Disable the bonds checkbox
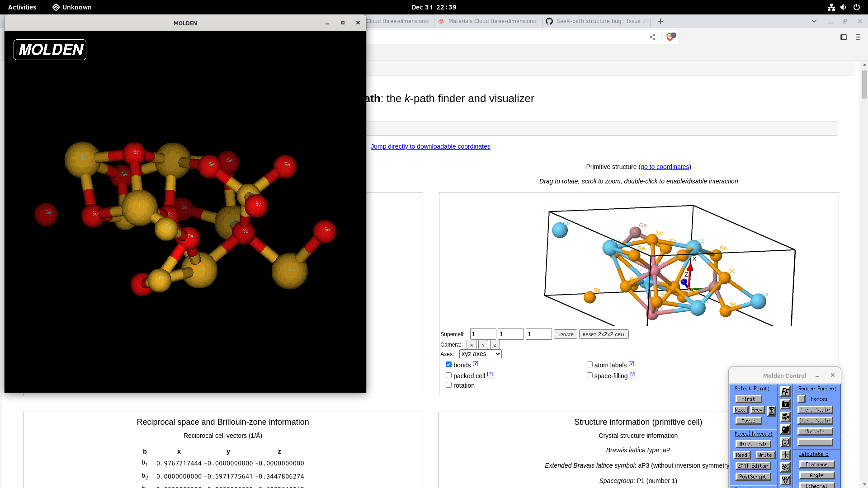The height and width of the screenshot is (488, 868). click(x=448, y=364)
